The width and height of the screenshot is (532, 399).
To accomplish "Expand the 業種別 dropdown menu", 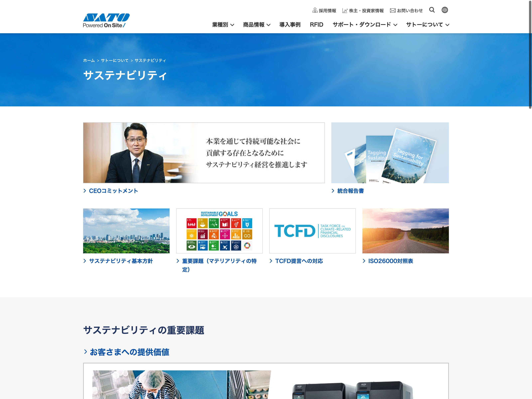I will [223, 25].
